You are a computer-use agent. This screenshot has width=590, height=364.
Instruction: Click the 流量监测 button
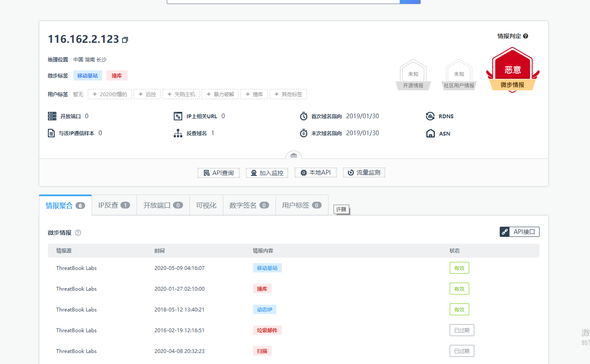click(364, 172)
